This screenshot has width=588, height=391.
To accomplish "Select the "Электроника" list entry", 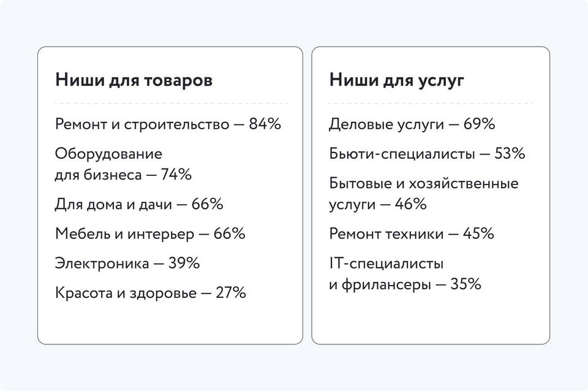I will tap(102, 264).
